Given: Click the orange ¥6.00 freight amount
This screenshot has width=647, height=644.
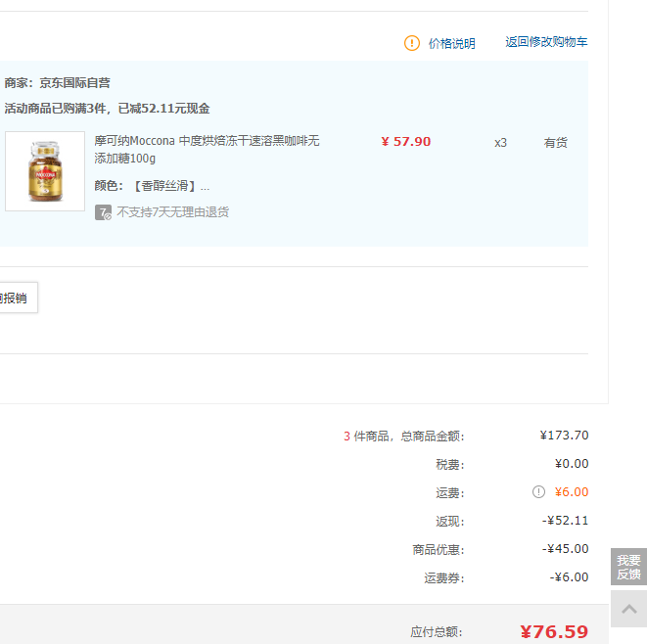Looking at the screenshot, I should point(572,491).
